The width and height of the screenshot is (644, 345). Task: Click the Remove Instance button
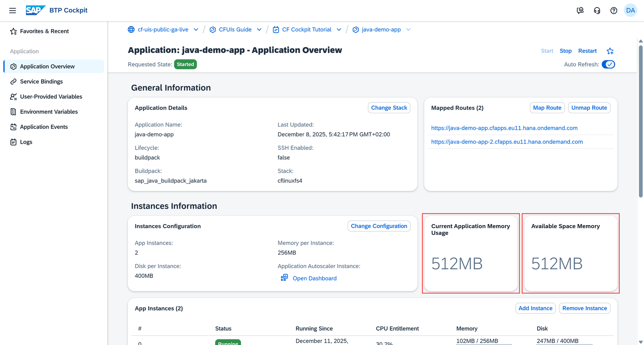pyautogui.click(x=585, y=308)
